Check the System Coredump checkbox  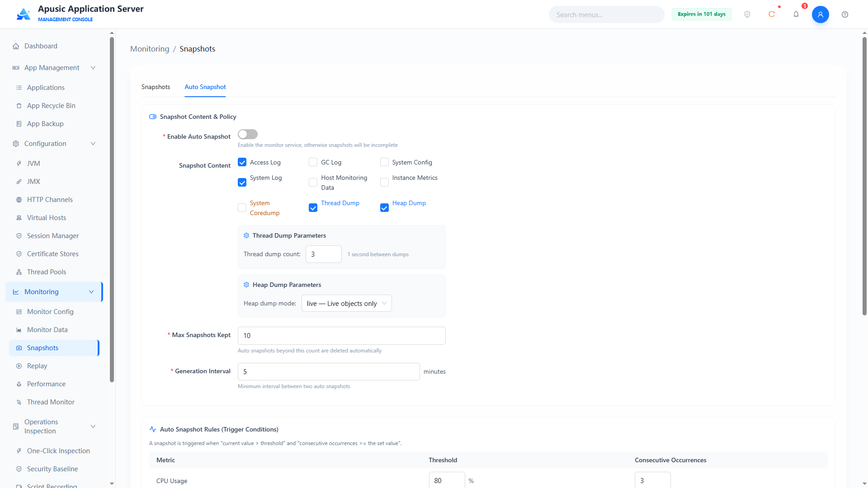[242, 208]
